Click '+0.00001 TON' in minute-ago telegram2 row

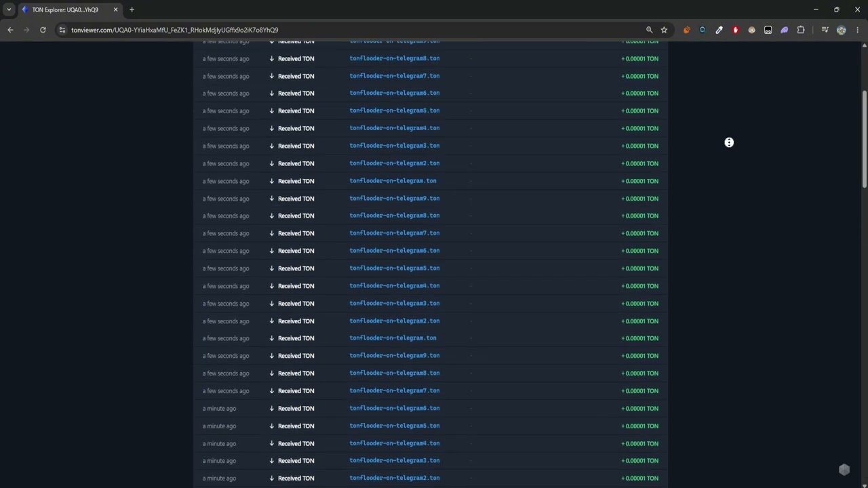[639, 479]
